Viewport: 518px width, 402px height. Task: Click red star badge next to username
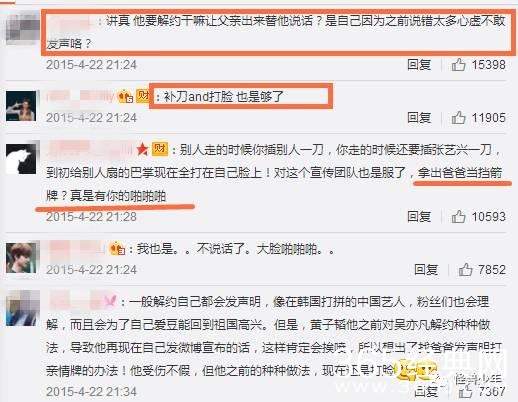pos(142,149)
